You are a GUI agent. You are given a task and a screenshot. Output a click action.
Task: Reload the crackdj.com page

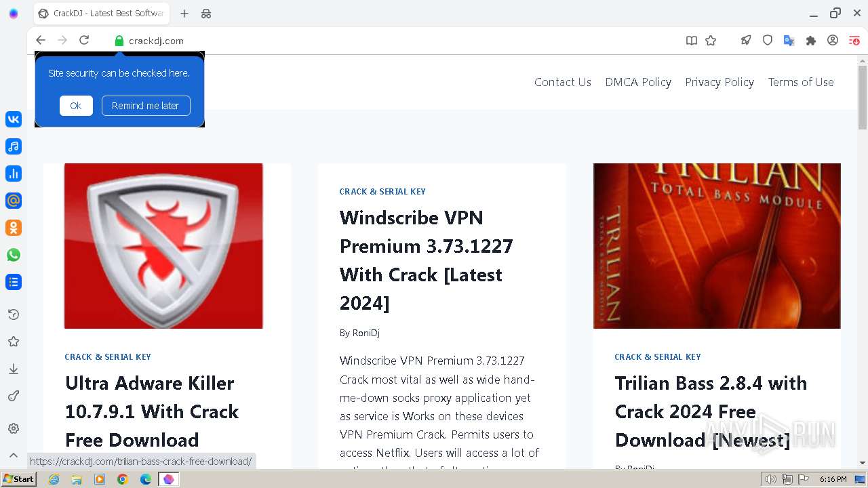(84, 41)
